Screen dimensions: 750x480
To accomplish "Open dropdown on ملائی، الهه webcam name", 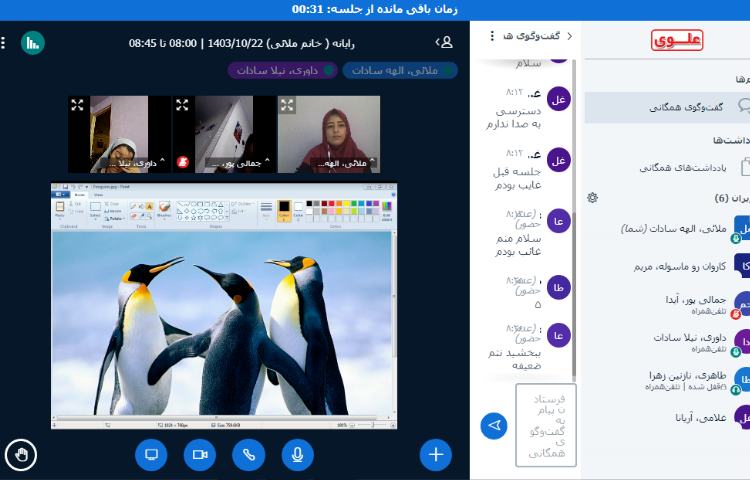I will point(344,163).
